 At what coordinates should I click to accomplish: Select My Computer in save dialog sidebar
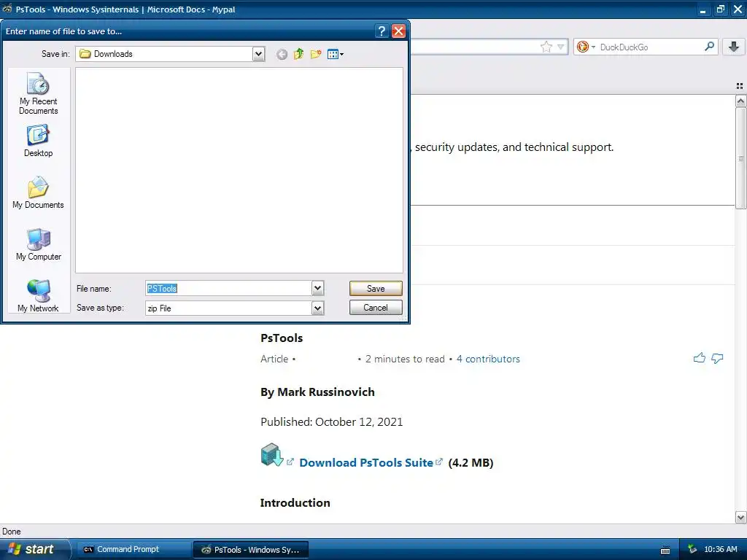click(38, 244)
